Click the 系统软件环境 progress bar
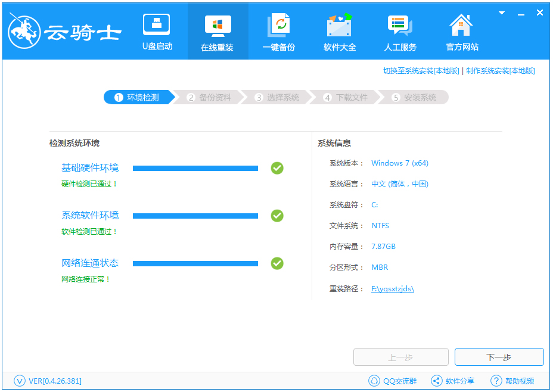The height and width of the screenshot is (392, 553). coord(195,216)
